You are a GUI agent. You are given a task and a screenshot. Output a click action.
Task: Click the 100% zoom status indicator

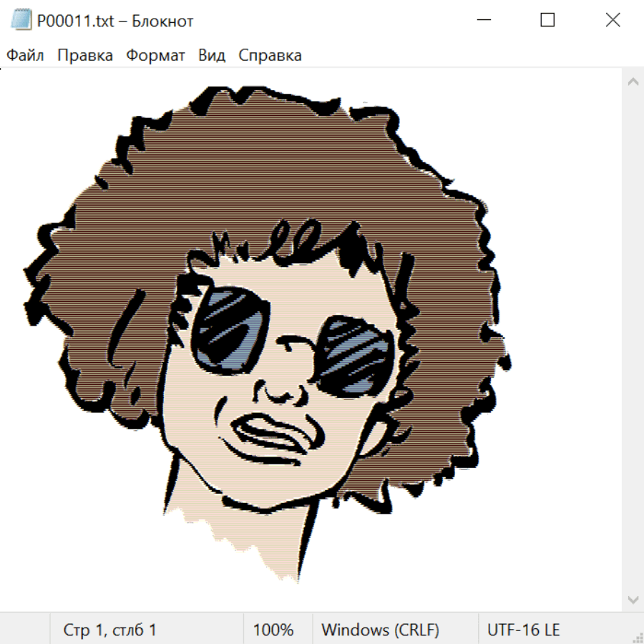click(x=273, y=630)
